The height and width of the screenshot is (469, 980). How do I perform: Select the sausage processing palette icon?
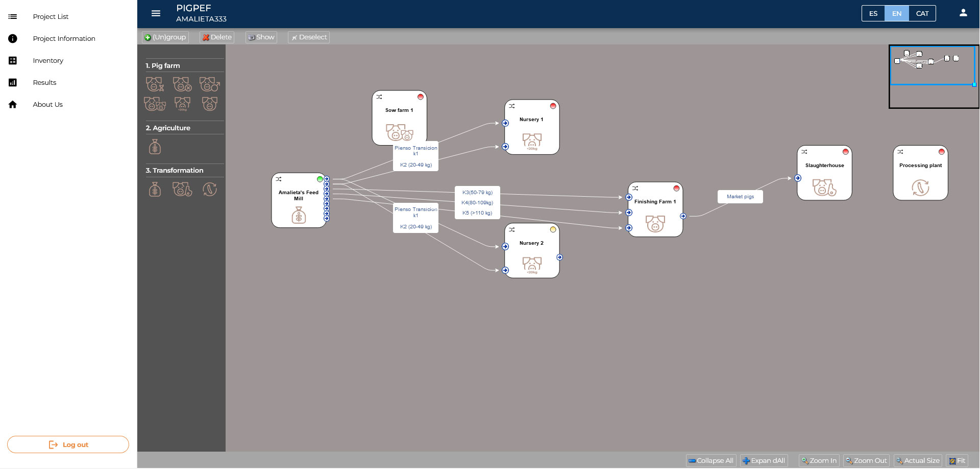(209, 190)
